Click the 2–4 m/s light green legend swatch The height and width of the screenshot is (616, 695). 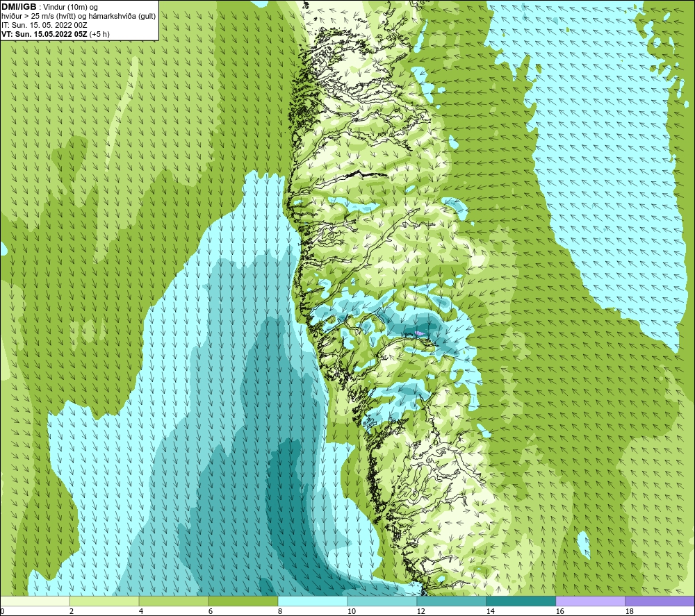[x=104, y=601]
